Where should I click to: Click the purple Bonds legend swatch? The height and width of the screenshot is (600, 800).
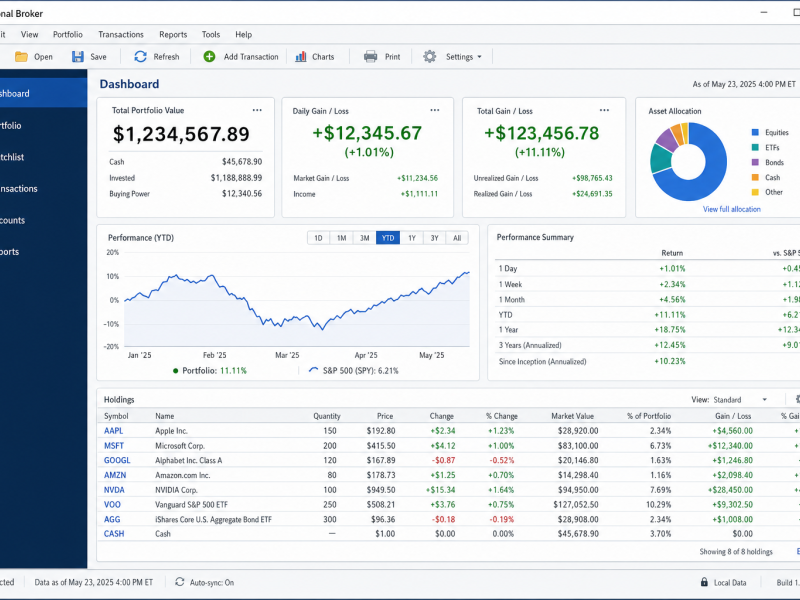(755, 162)
